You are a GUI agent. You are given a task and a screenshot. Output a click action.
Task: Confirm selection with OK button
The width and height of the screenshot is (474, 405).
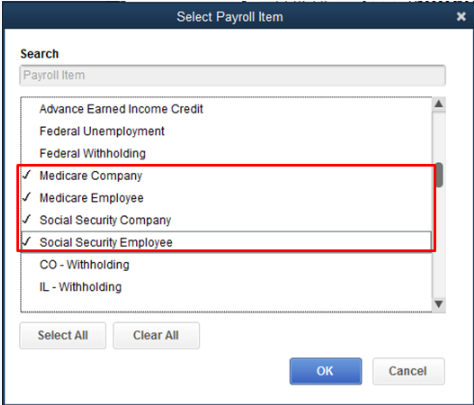326,371
